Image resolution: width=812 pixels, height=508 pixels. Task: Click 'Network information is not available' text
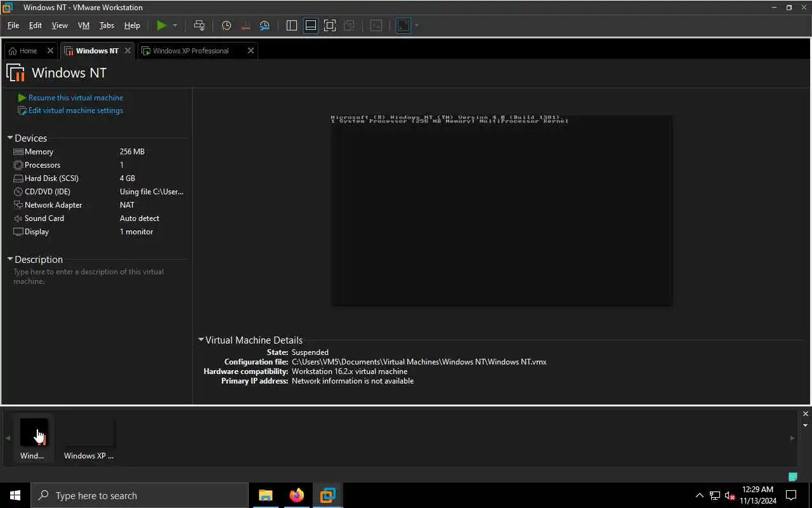(353, 381)
